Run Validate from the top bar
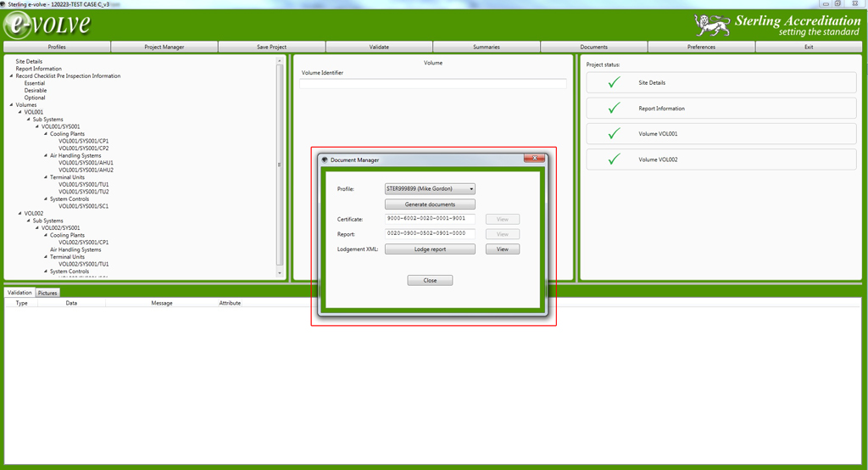 click(379, 48)
